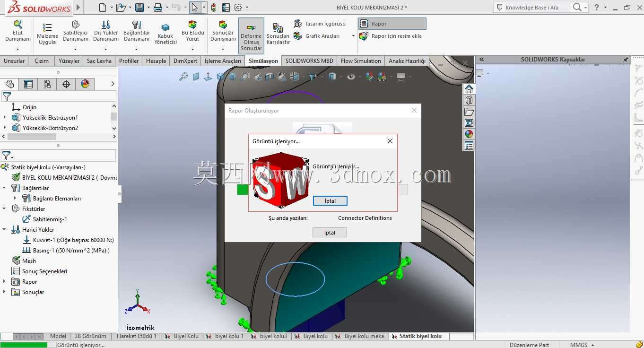This screenshot has width=644, height=348.
Task: Click the Rebuild traffic light icon
Action: pyautogui.click(x=214, y=7)
